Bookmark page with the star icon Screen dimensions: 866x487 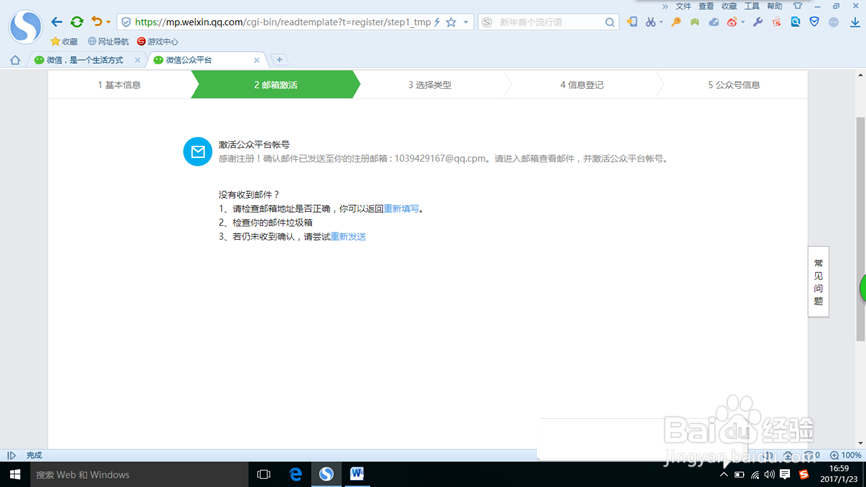pos(451,22)
